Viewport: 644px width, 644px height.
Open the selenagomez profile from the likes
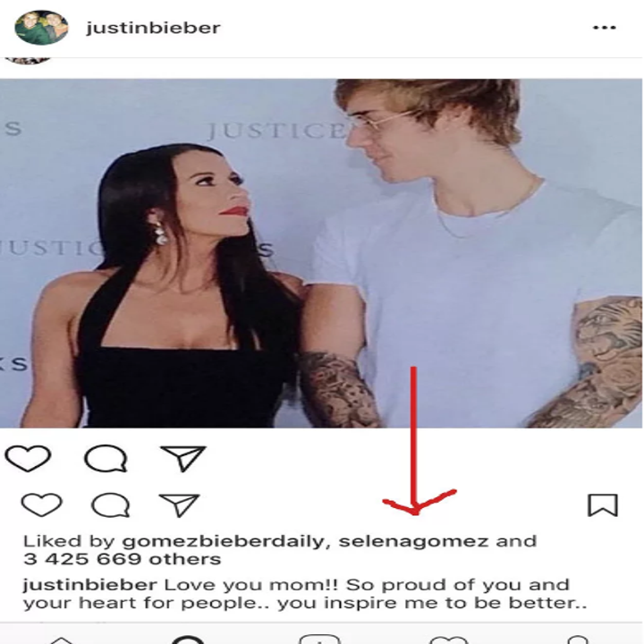413,541
